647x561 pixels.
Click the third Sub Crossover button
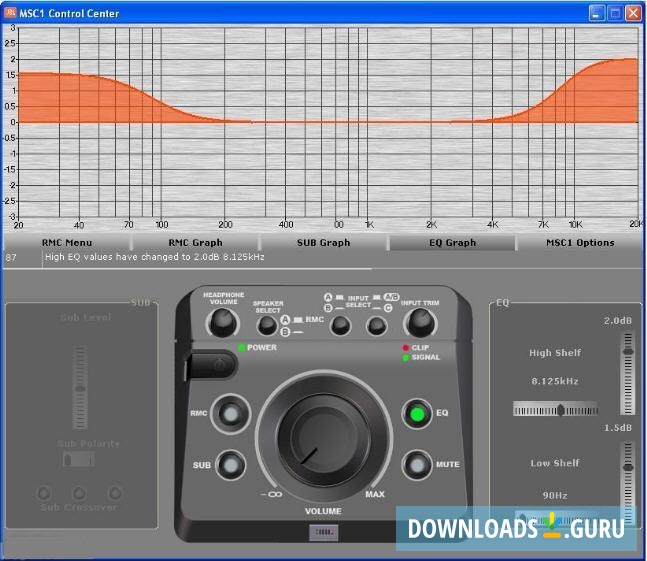[115, 492]
